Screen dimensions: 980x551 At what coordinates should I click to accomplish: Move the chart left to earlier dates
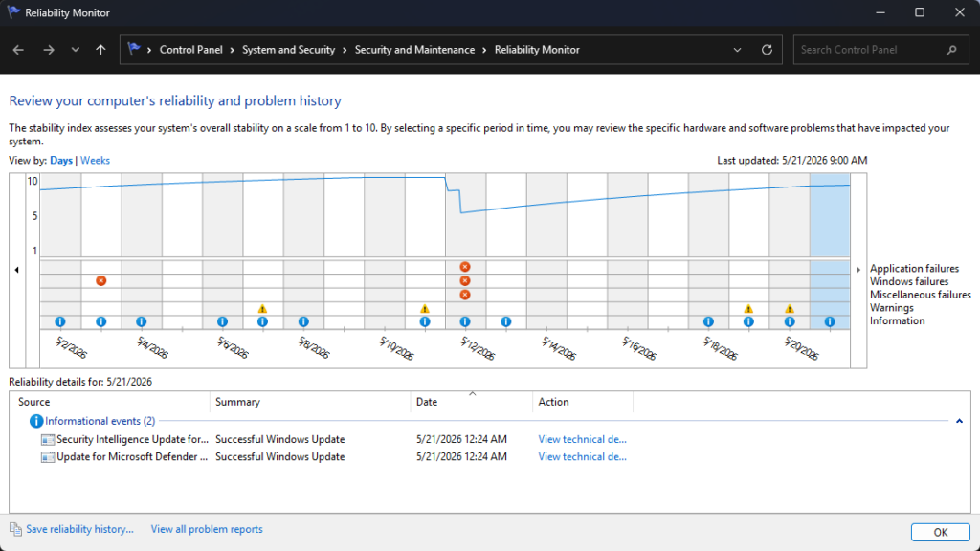17,270
